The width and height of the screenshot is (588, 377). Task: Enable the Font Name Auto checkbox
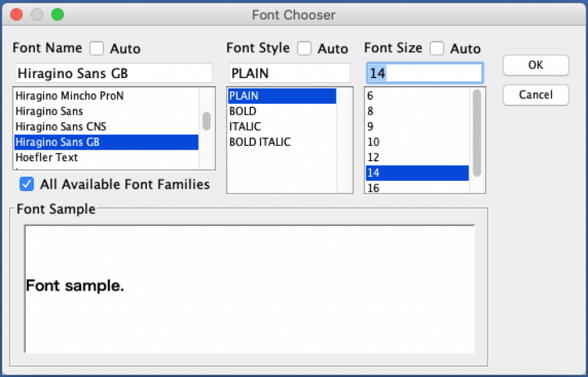97,48
